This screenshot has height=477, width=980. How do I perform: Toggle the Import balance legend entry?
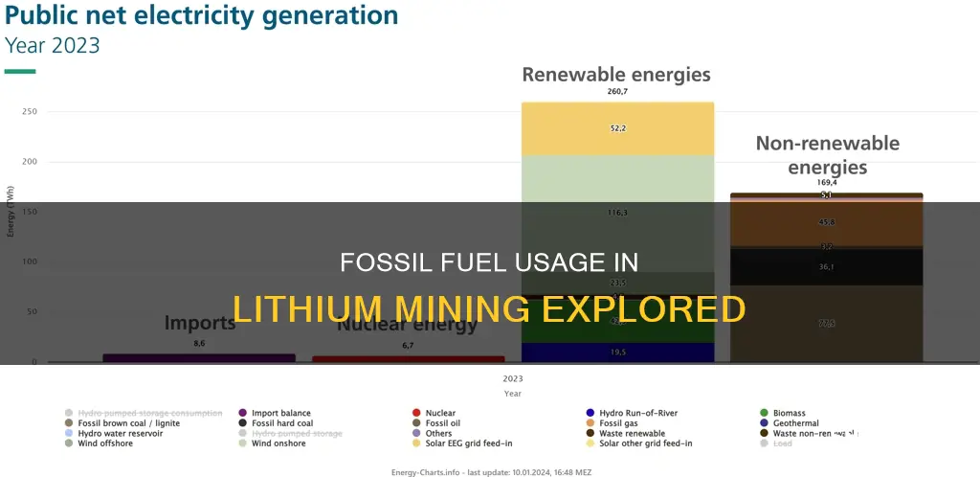point(275,413)
